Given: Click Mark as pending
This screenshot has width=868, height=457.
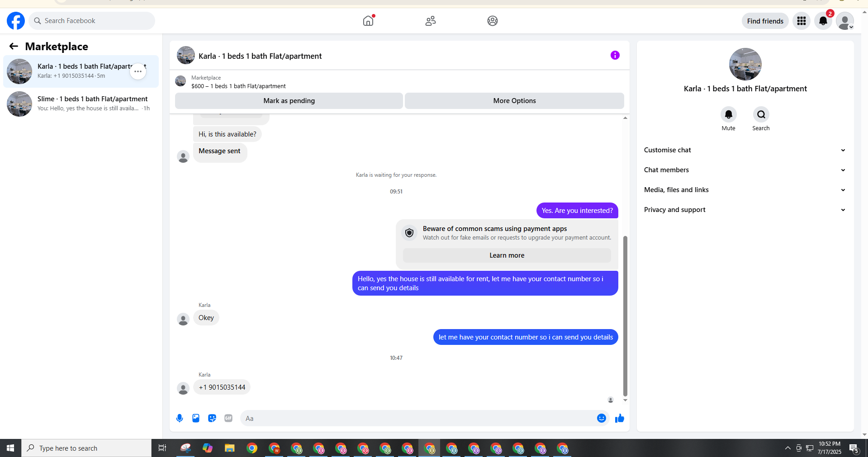Looking at the screenshot, I should click(x=289, y=101).
